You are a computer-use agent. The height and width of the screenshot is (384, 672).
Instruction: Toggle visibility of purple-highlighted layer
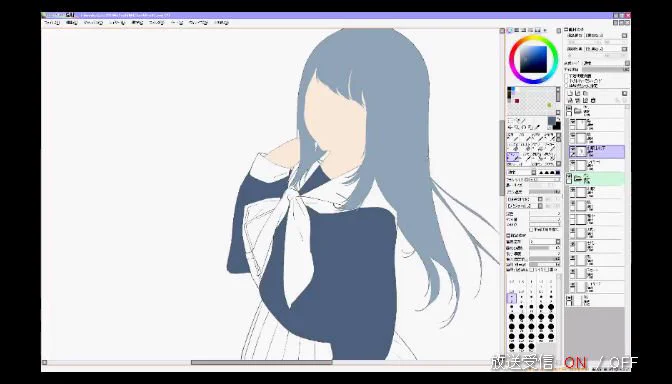coord(573,148)
